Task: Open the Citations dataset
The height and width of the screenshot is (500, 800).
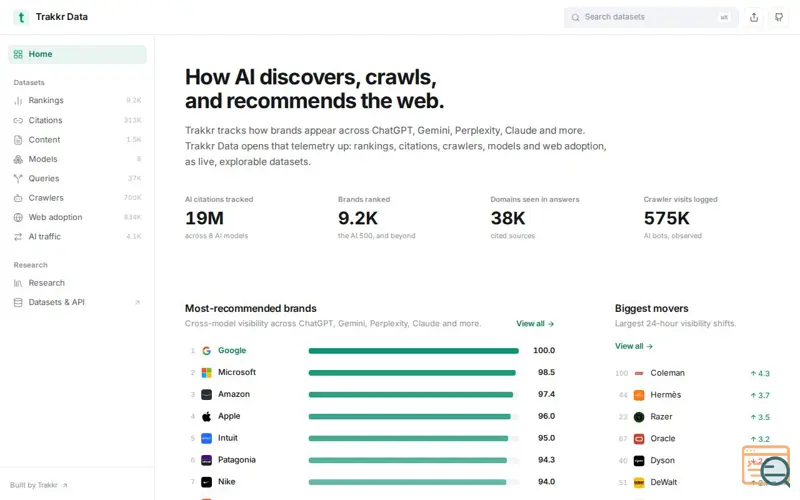Action: tap(77, 120)
